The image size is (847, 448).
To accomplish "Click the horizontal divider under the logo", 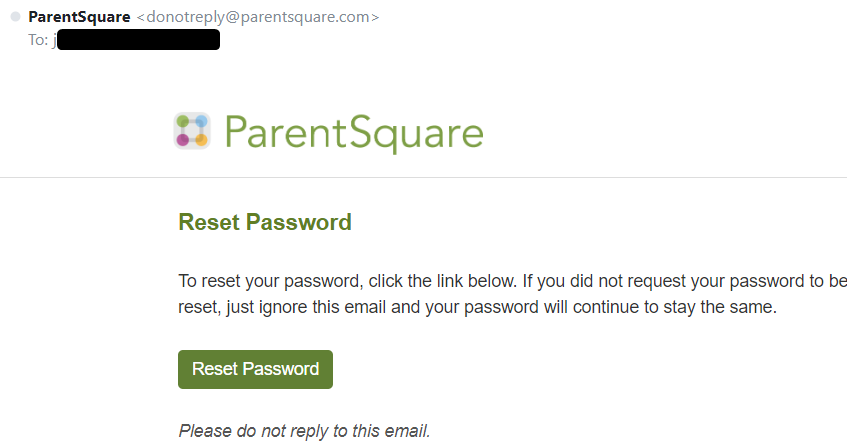I will (424, 177).
